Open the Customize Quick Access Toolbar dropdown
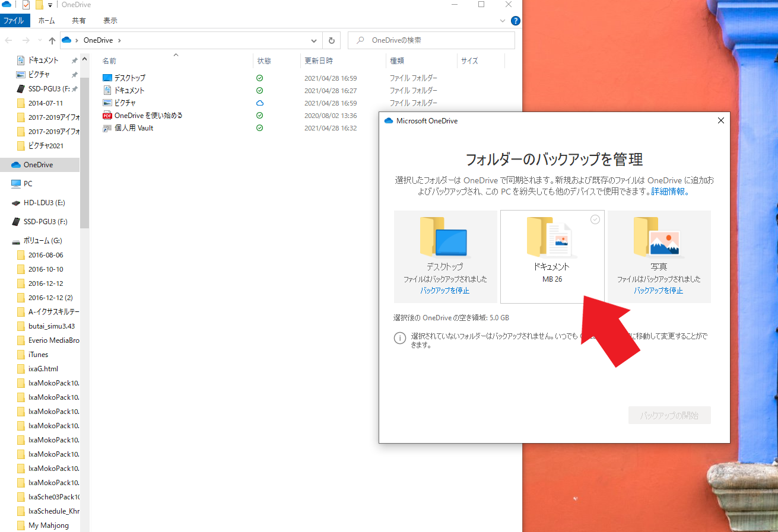 tap(50, 5)
